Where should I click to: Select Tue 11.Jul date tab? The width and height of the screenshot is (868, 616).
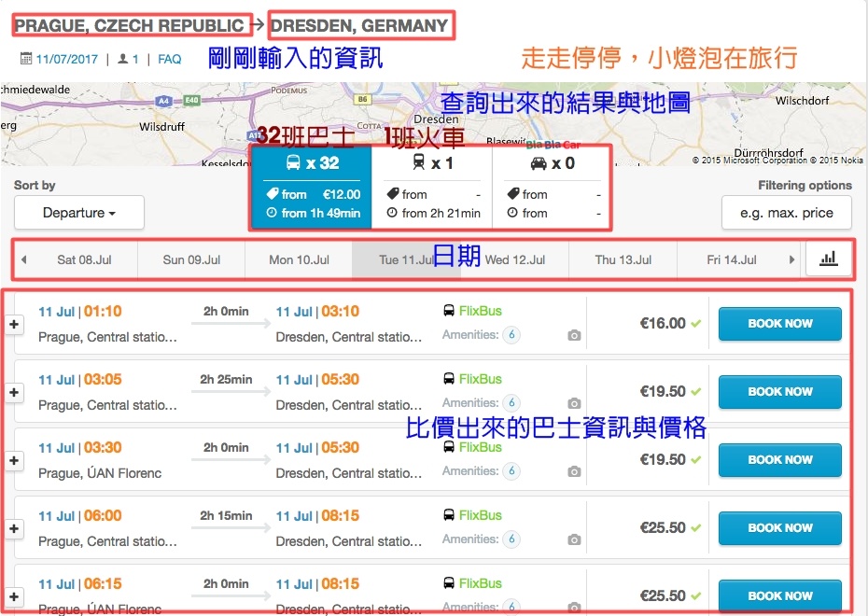(406, 259)
